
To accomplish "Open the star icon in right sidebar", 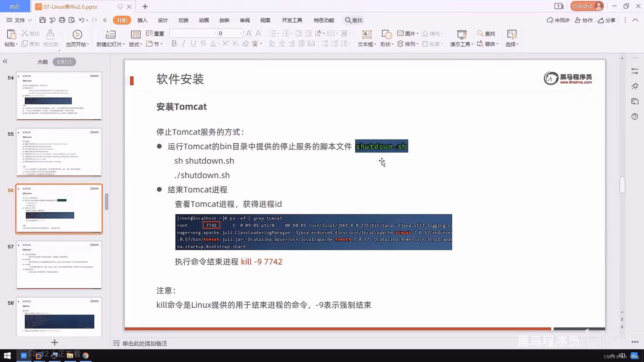I will point(635,86).
